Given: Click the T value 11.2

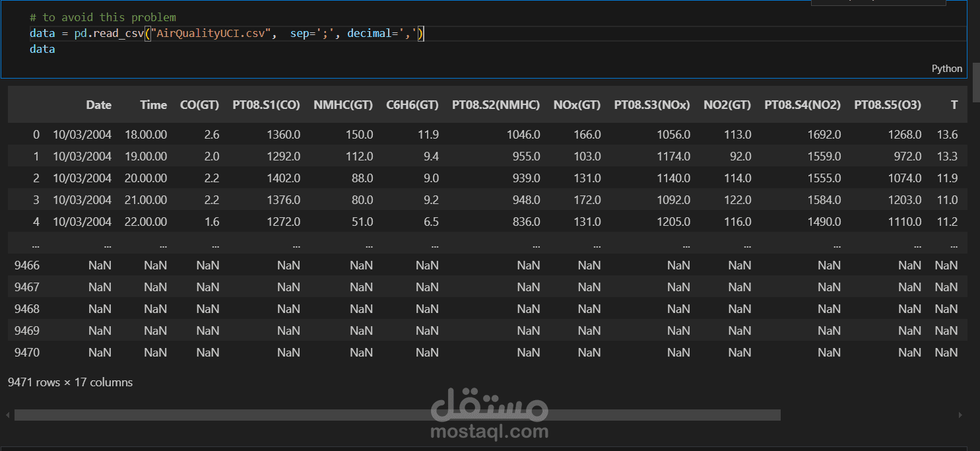Looking at the screenshot, I should pos(948,222).
